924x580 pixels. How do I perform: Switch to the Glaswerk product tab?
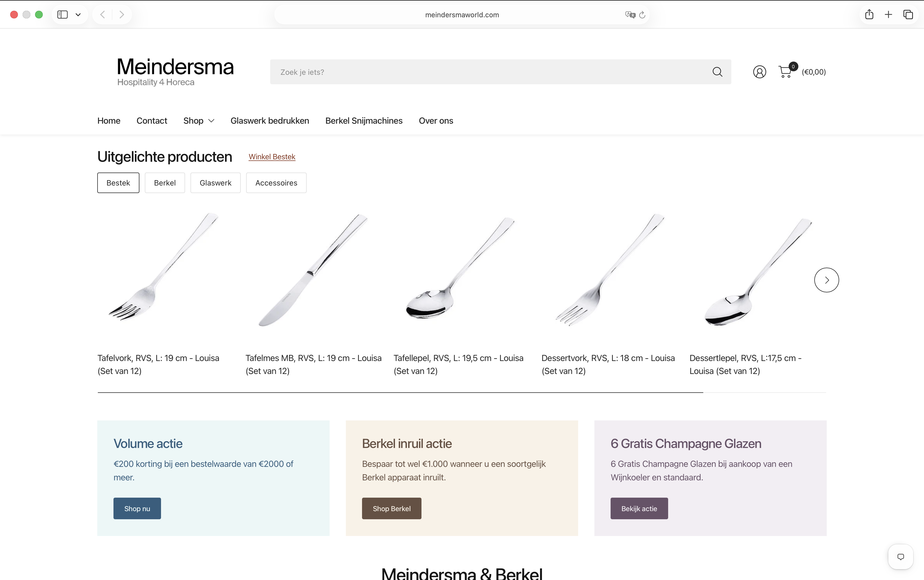click(215, 183)
